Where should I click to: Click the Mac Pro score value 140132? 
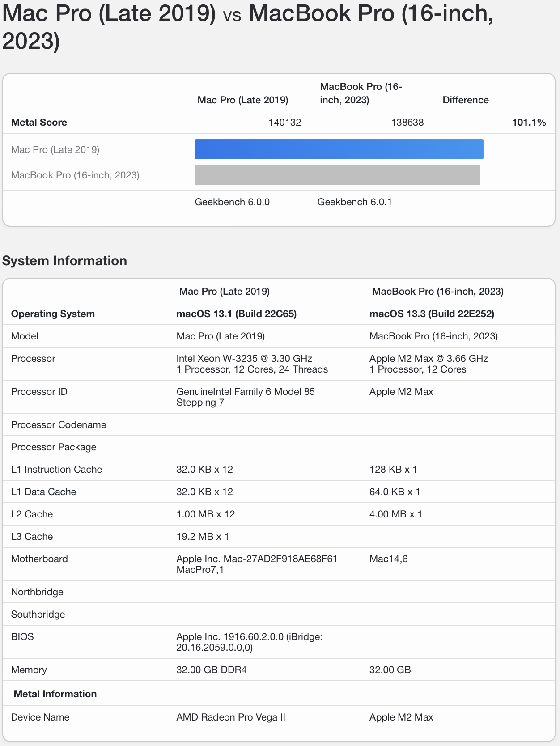click(x=284, y=123)
